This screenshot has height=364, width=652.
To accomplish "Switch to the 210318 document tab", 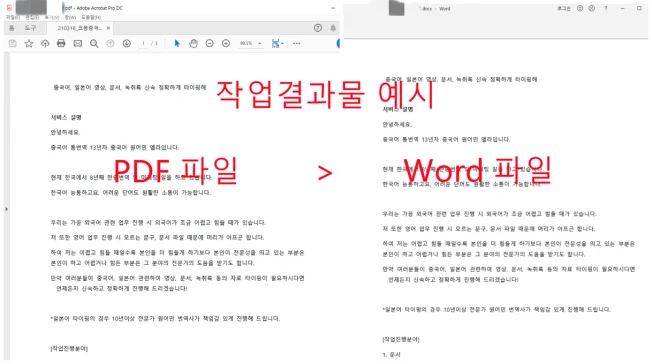I will [79, 28].
